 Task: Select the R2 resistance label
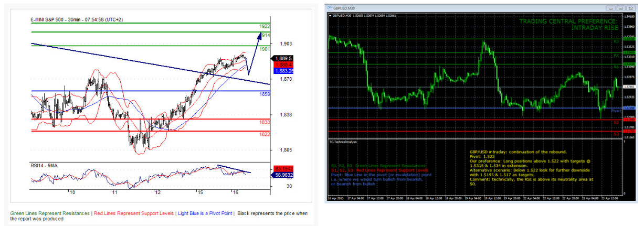tap(616, 55)
